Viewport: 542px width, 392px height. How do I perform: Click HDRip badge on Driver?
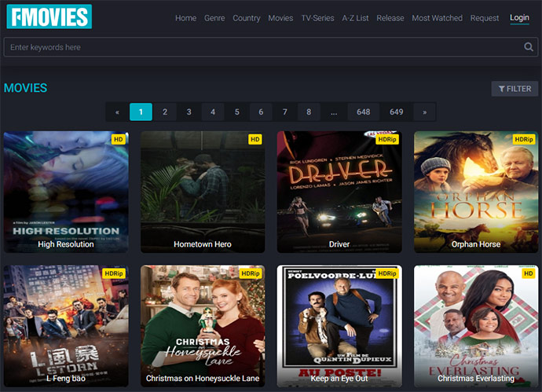coord(387,139)
